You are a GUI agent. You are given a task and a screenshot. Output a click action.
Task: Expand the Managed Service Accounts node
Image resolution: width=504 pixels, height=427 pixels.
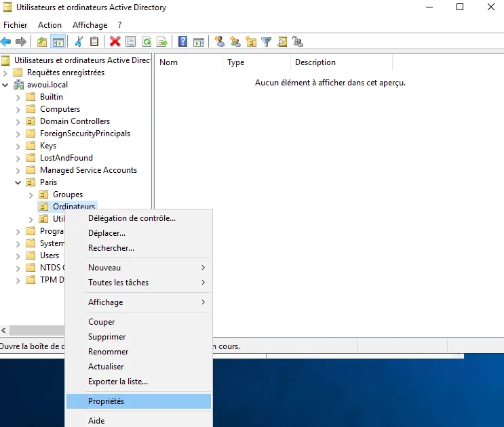pyautogui.click(x=18, y=171)
